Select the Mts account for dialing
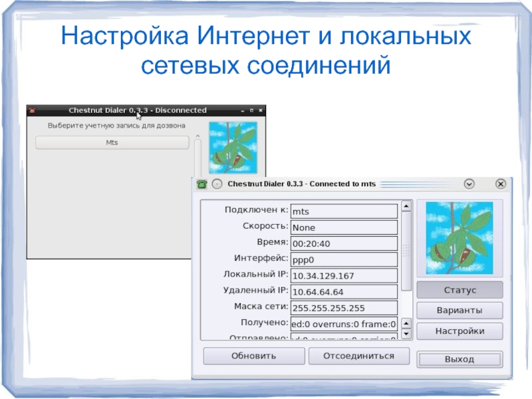 [112, 142]
